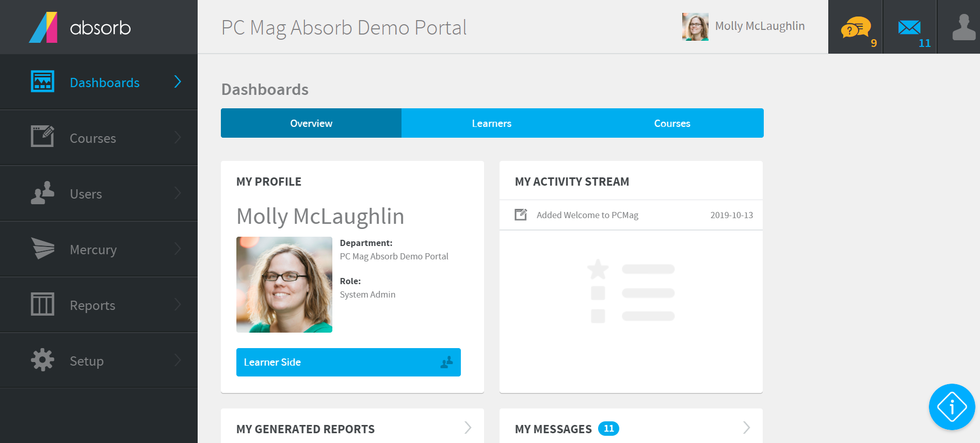The width and height of the screenshot is (980, 443).
Task: Switch to the Overview tab
Action: pos(311,123)
